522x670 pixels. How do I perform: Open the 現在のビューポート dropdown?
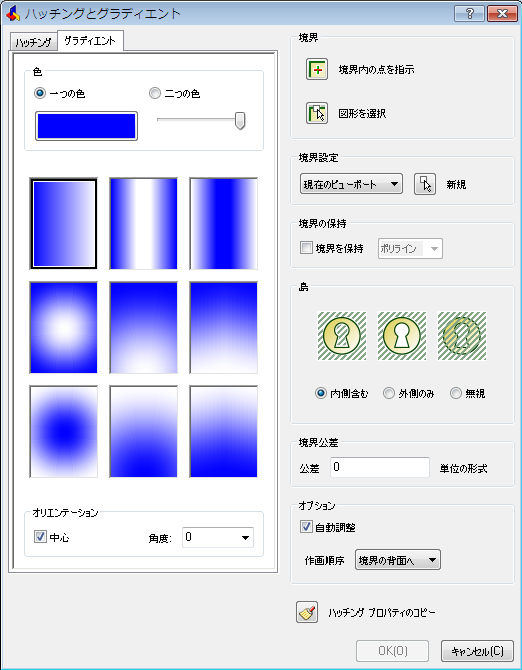coord(351,184)
